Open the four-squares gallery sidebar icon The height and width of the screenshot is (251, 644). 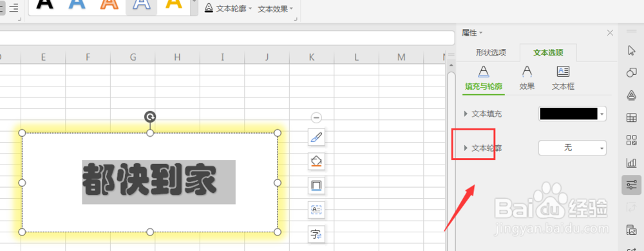coord(632,140)
